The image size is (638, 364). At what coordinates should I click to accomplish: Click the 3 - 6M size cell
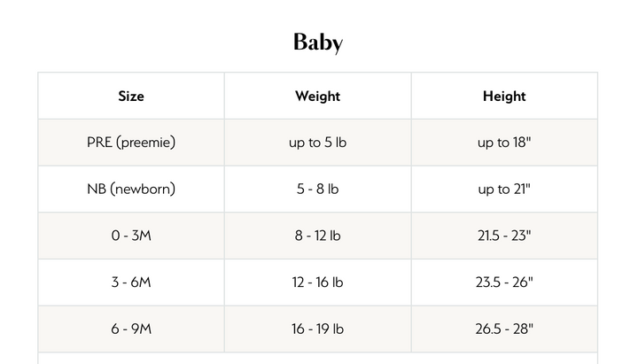coord(131,283)
